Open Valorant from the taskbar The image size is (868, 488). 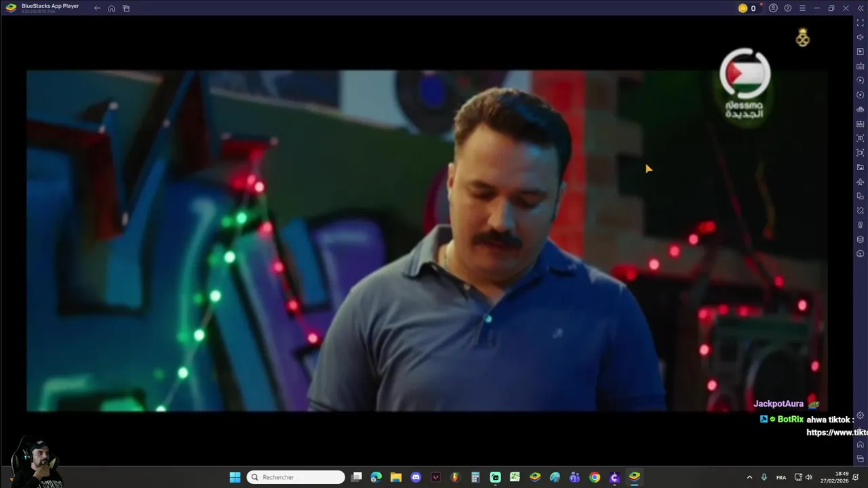point(436,477)
